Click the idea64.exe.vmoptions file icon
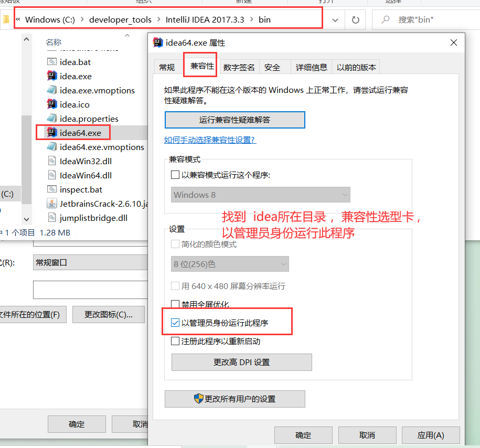 tap(52, 147)
